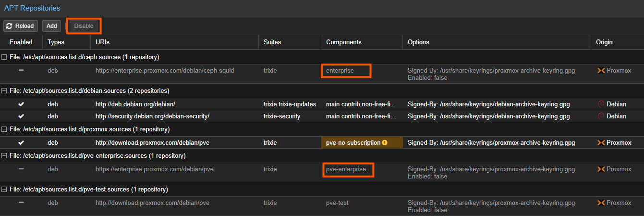Click Debian logo in deb.debian.org row
The height and width of the screenshot is (216, 644).
(x=601, y=104)
